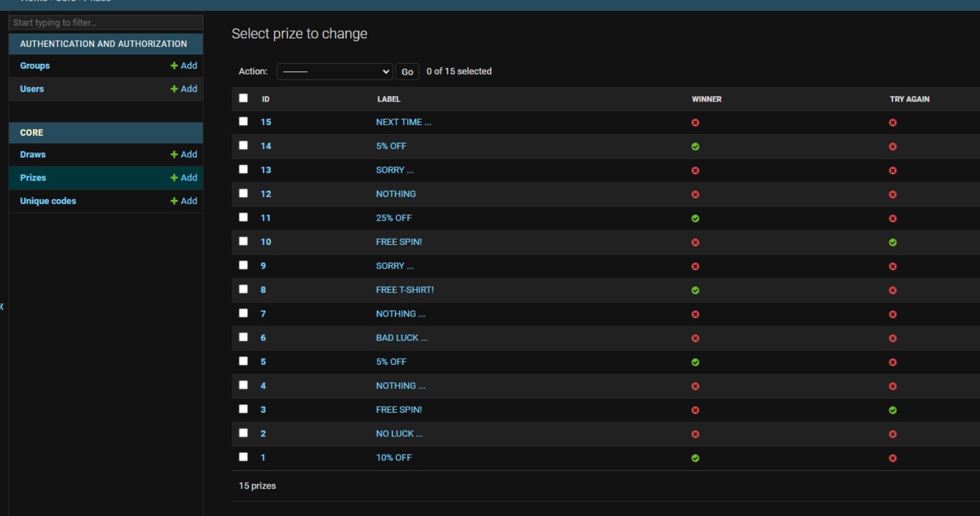The width and height of the screenshot is (980, 516).
Task: Click Authentication and Authorization section header
Action: [103, 44]
